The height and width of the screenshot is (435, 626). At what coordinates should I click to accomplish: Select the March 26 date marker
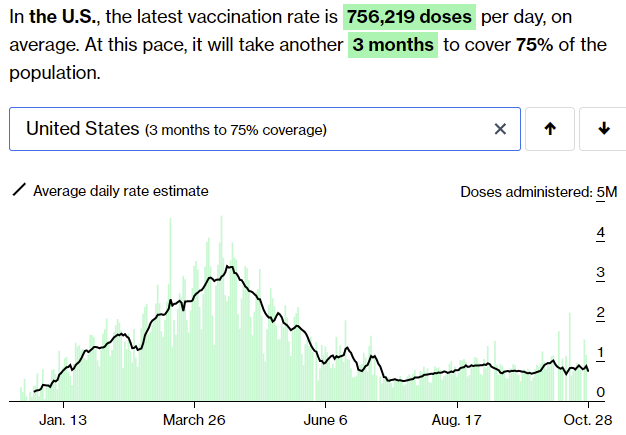tap(195, 418)
